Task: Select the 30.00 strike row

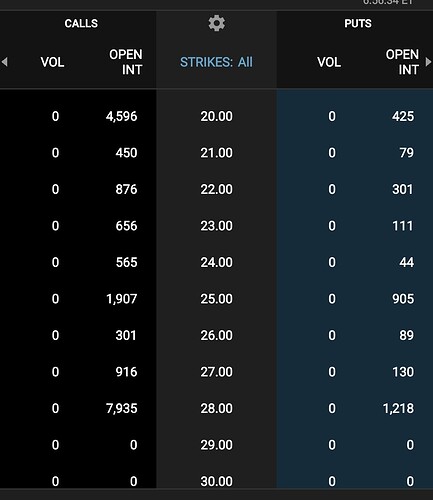Action: (x=216, y=481)
